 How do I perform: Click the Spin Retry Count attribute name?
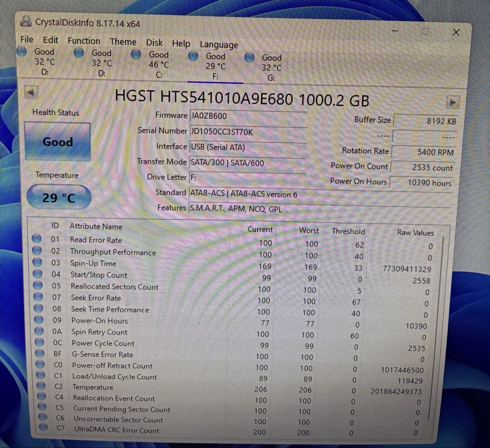point(99,332)
